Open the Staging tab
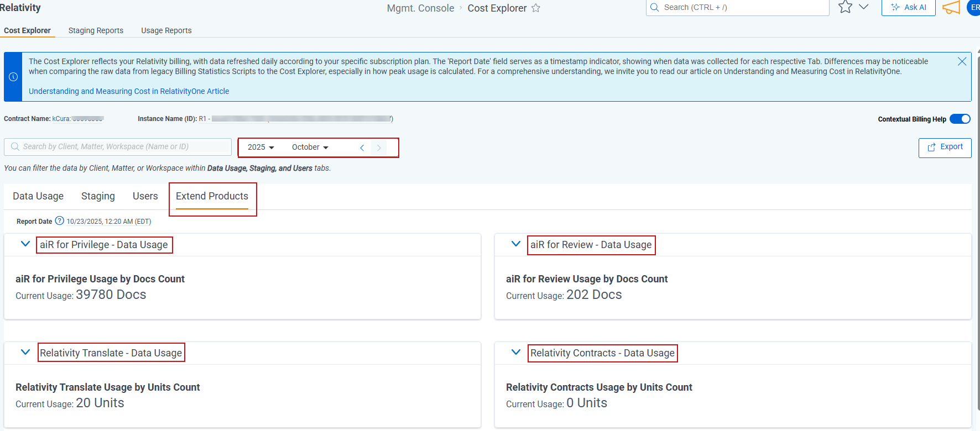The width and height of the screenshot is (980, 431). (98, 196)
